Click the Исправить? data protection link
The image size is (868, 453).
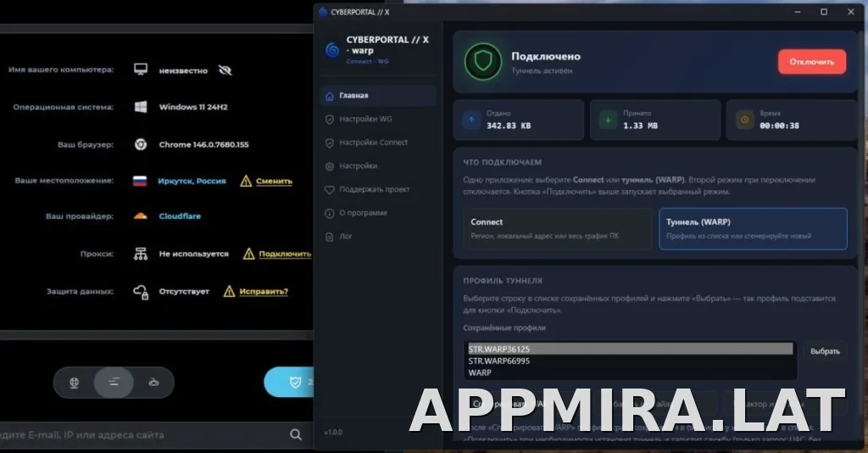pyautogui.click(x=264, y=291)
